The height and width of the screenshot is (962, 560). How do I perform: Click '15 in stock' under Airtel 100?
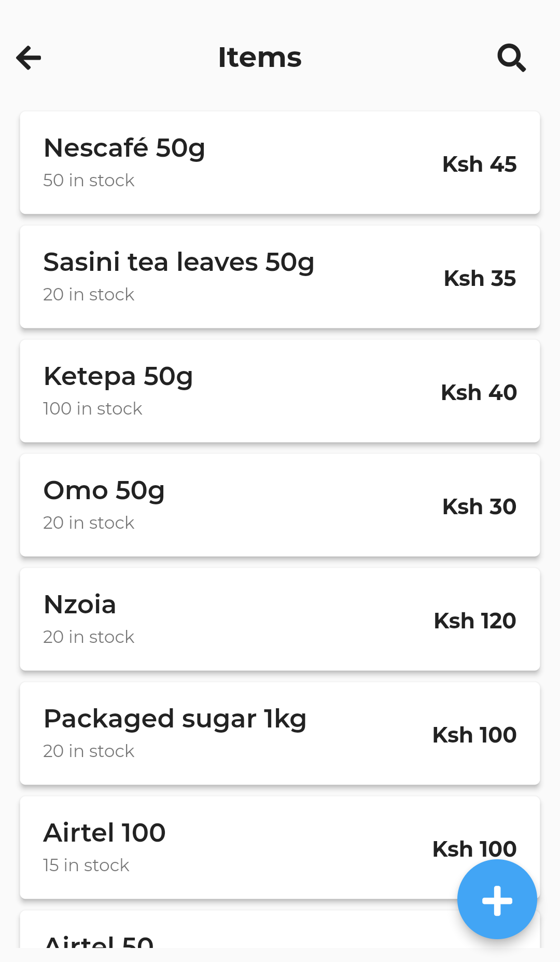(x=86, y=865)
